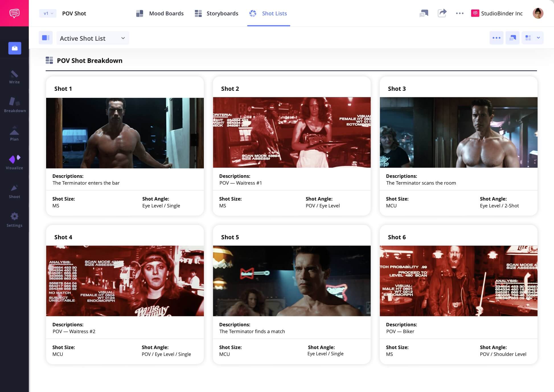Image resolution: width=554 pixels, height=392 pixels.
Task: Open the shot list more-options button
Action: [496, 38]
